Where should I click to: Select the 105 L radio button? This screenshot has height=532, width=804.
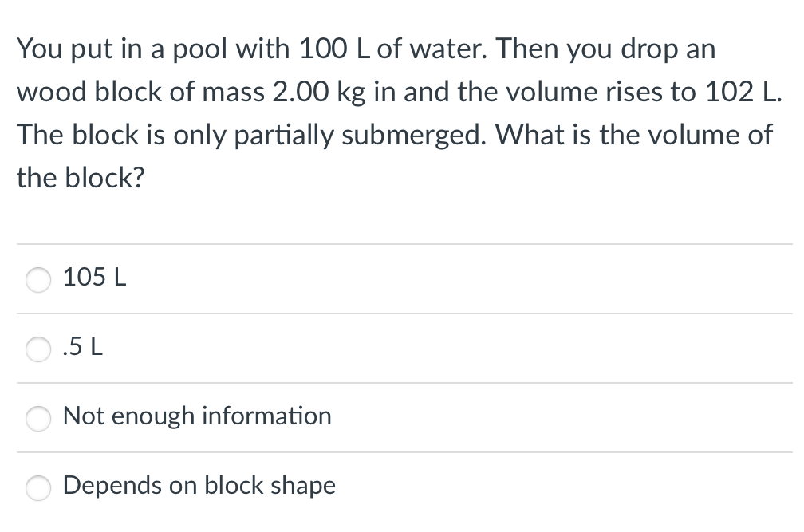[38, 280]
